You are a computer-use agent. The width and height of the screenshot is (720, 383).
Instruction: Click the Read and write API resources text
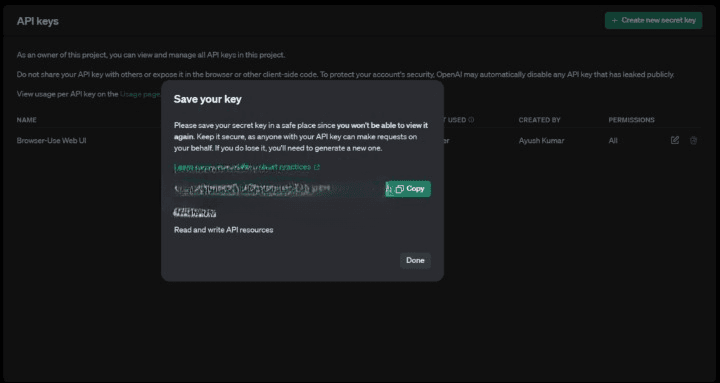224,230
